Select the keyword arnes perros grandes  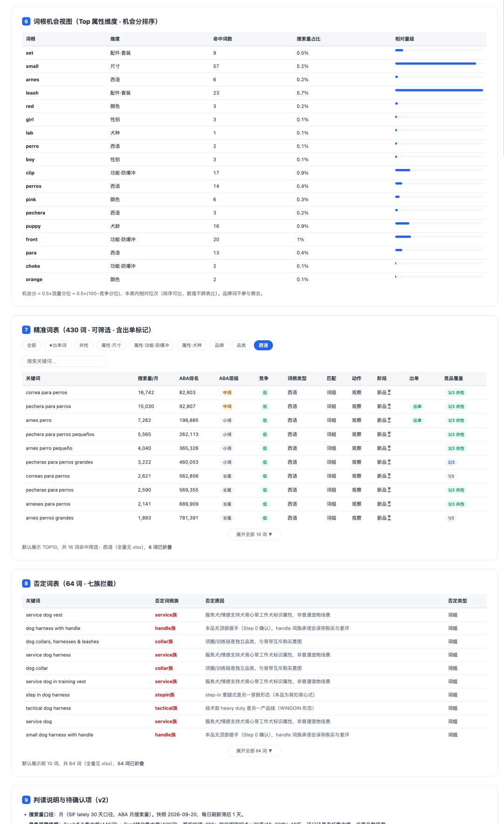(49, 518)
